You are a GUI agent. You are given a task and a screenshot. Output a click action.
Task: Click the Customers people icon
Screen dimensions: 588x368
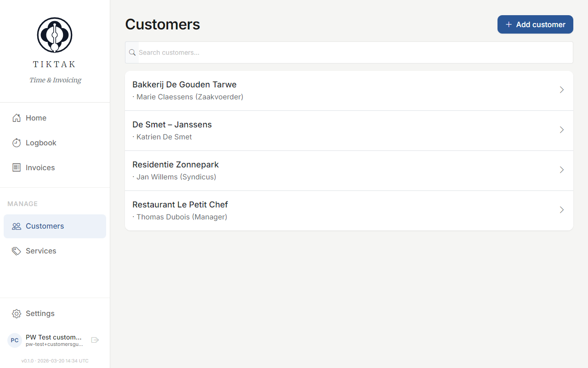tap(17, 226)
